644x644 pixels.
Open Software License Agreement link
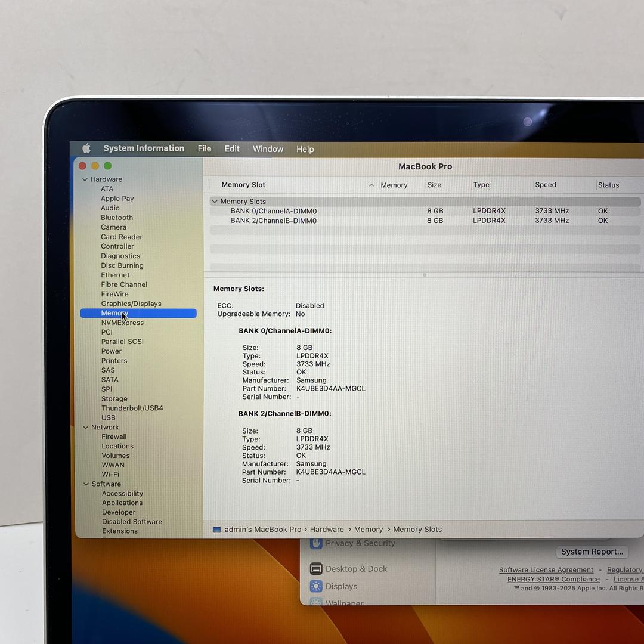[x=546, y=570]
